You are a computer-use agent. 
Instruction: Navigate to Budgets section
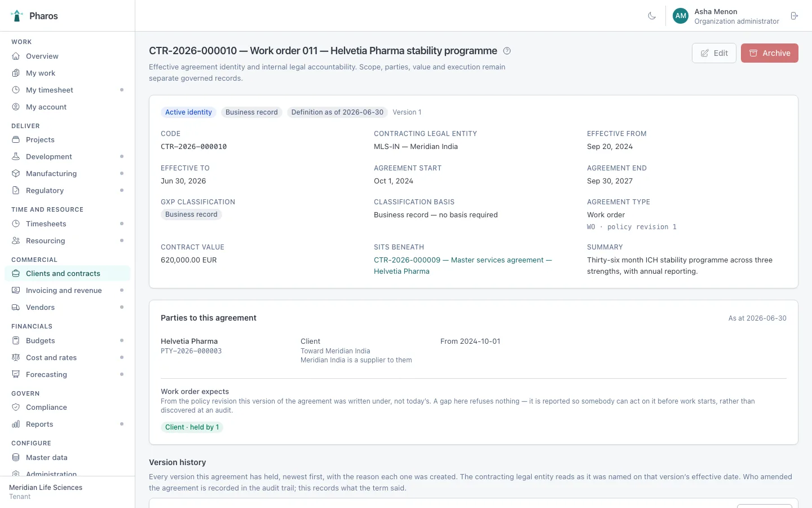pos(68,341)
